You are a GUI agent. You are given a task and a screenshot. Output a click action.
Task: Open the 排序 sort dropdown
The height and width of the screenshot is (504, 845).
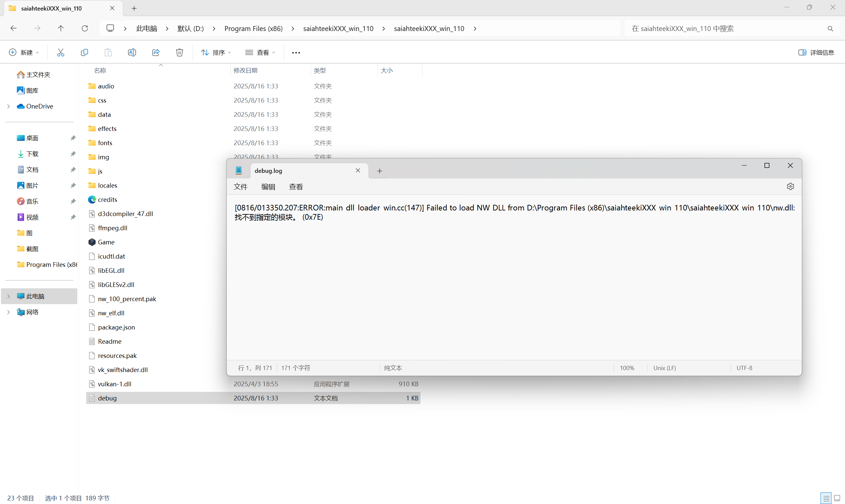click(216, 52)
